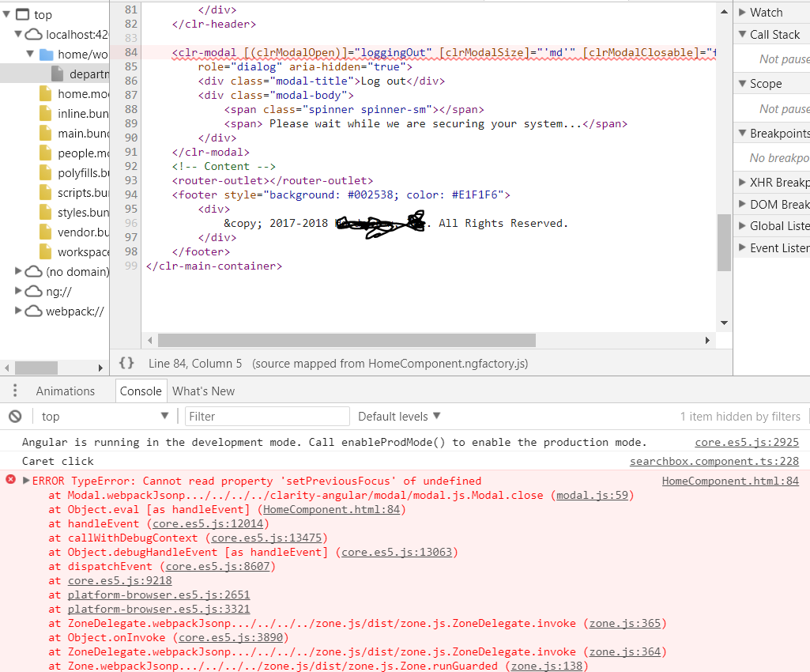Click the red error icon in console
The width and height of the screenshot is (810, 672).
[x=10, y=479]
